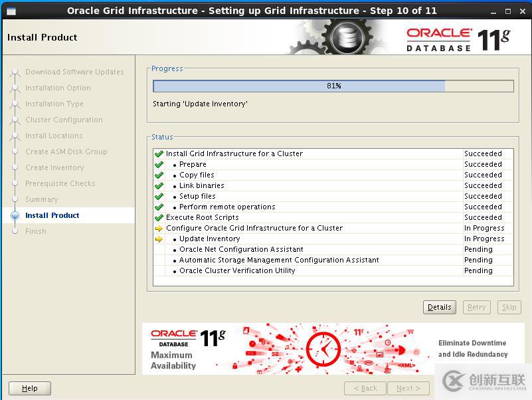The height and width of the screenshot is (400, 532).
Task: Select Summary step in sidebar
Action: (x=42, y=199)
